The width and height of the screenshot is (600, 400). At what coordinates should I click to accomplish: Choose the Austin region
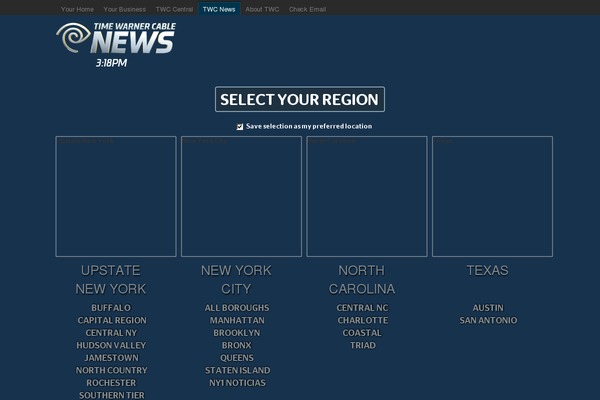[x=488, y=308]
